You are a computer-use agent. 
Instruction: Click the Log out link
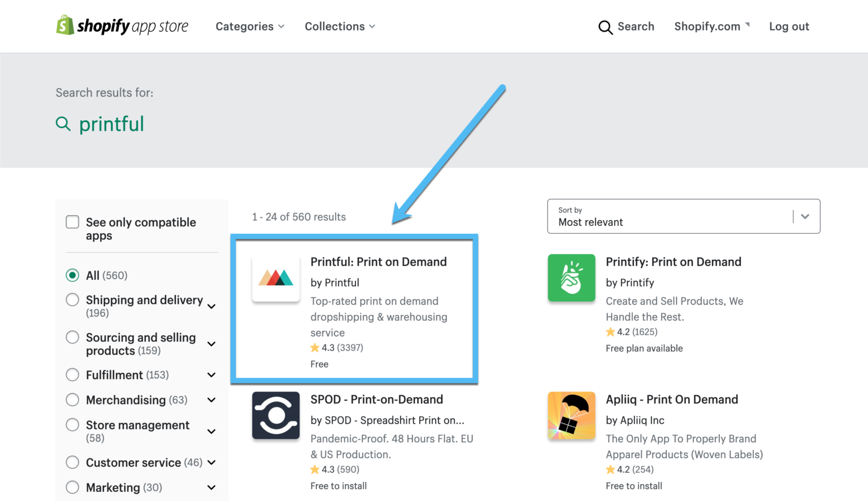click(789, 26)
